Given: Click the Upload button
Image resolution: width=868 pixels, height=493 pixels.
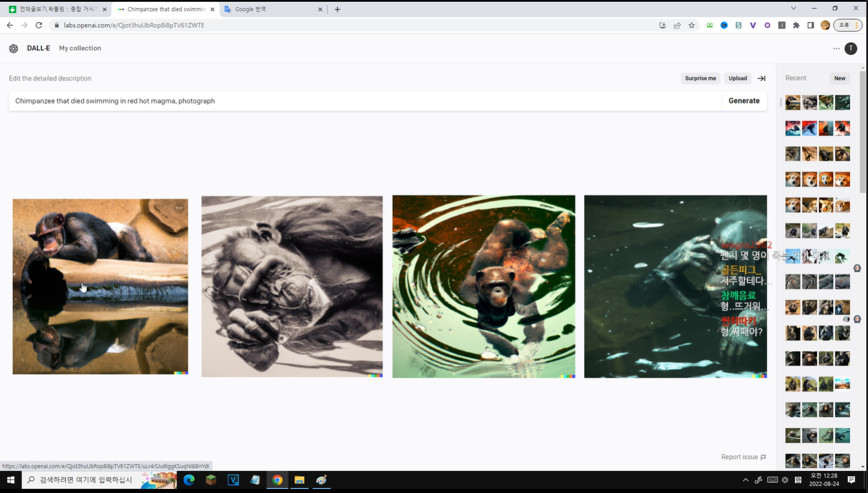Looking at the screenshot, I should tap(738, 78).
